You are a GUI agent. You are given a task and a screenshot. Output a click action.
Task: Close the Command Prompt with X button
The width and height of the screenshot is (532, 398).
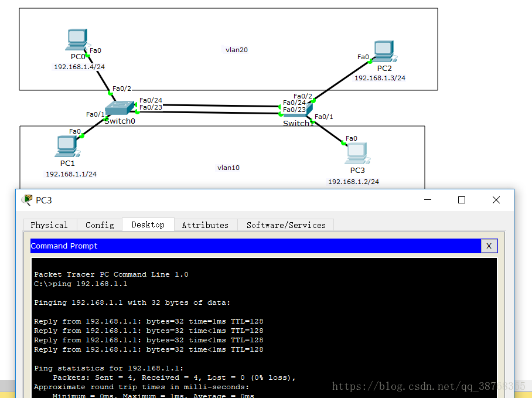pyautogui.click(x=489, y=246)
